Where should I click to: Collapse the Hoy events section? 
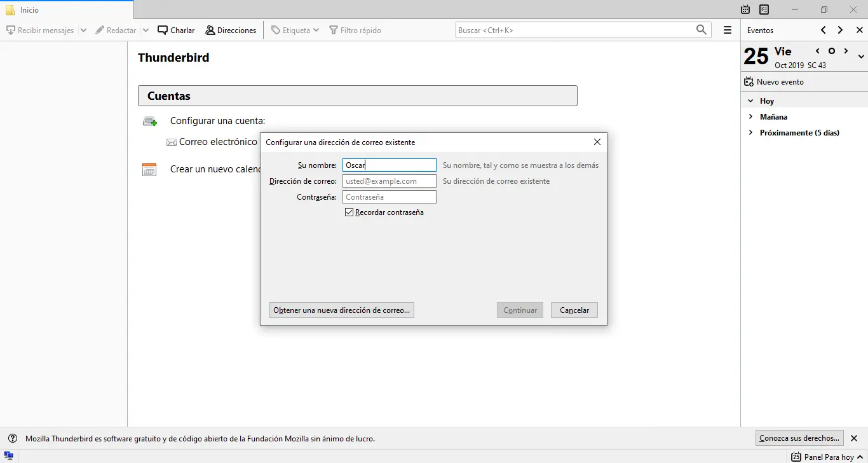(x=750, y=101)
